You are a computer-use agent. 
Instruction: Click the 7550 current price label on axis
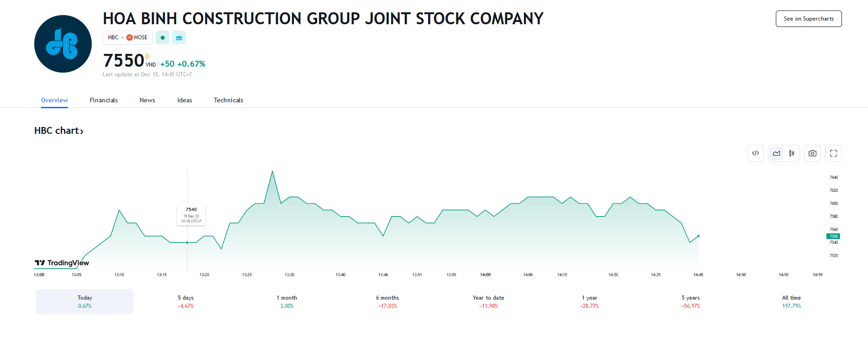click(x=833, y=236)
